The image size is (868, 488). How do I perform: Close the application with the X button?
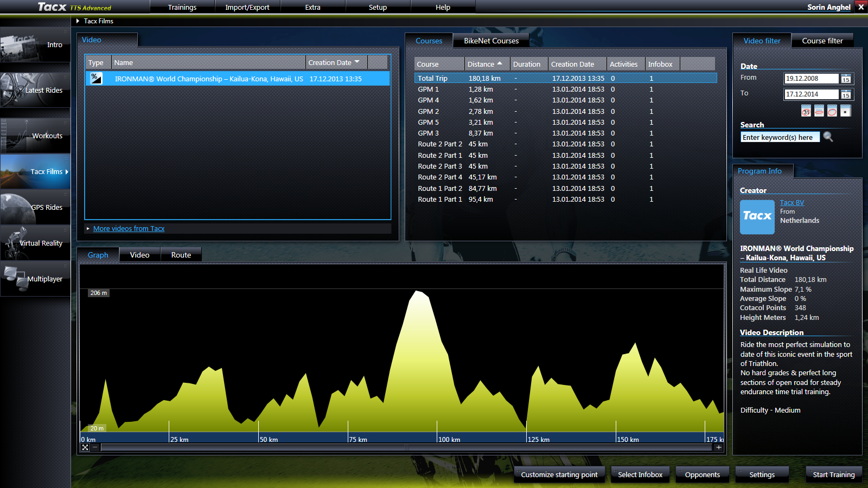(861, 7)
